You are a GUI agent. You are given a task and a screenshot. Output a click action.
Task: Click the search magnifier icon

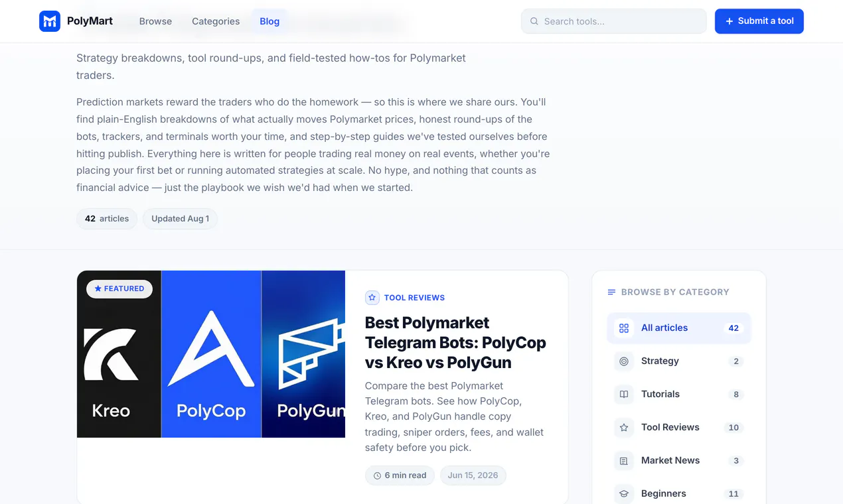pyautogui.click(x=534, y=21)
